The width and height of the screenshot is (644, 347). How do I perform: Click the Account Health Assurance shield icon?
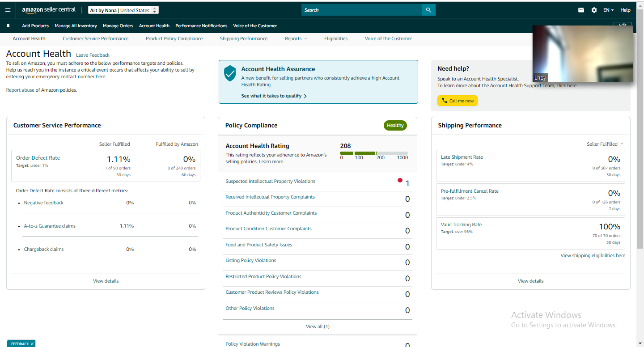[230, 73]
